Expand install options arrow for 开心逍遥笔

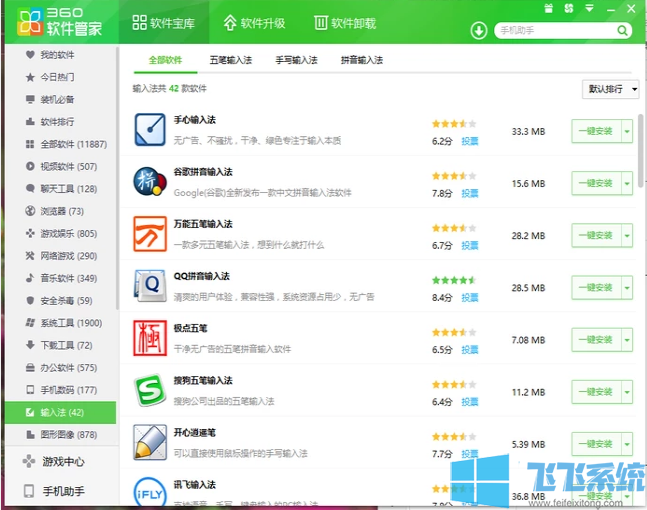point(627,444)
